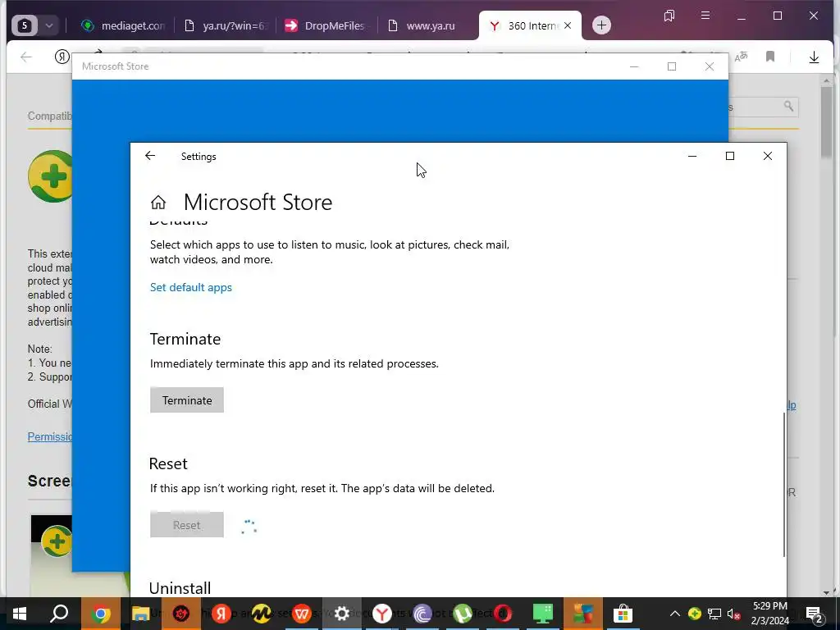Expand the tab group dropdown arrow
The height and width of the screenshot is (630, 840).
point(49,25)
